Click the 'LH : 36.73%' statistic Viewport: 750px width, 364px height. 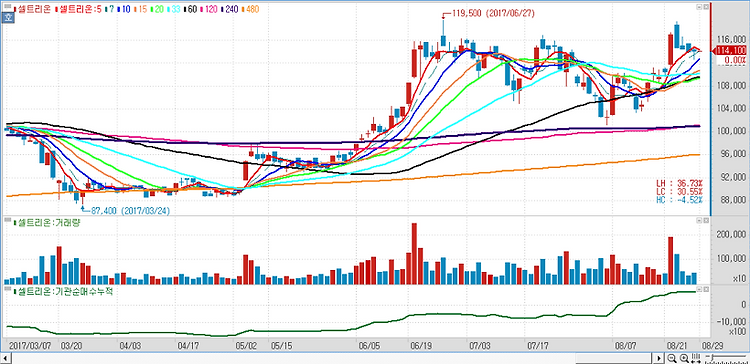pos(680,183)
